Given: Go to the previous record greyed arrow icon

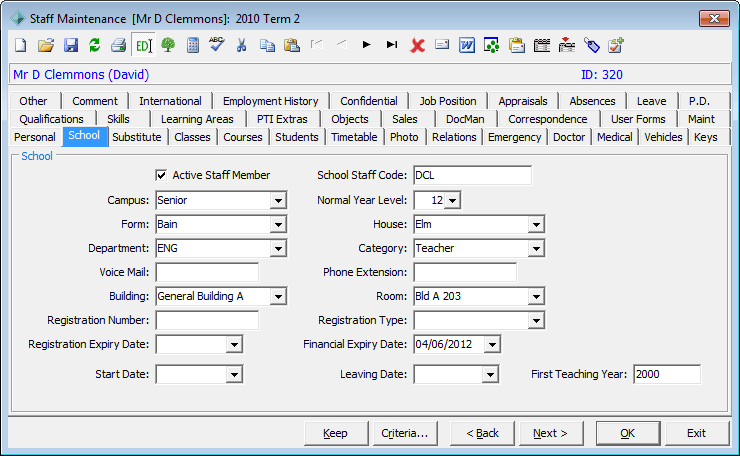Looking at the screenshot, I should (342, 45).
